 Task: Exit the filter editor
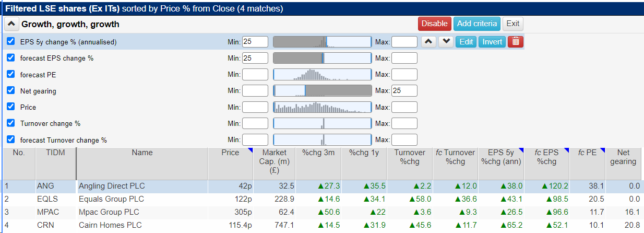(512, 24)
